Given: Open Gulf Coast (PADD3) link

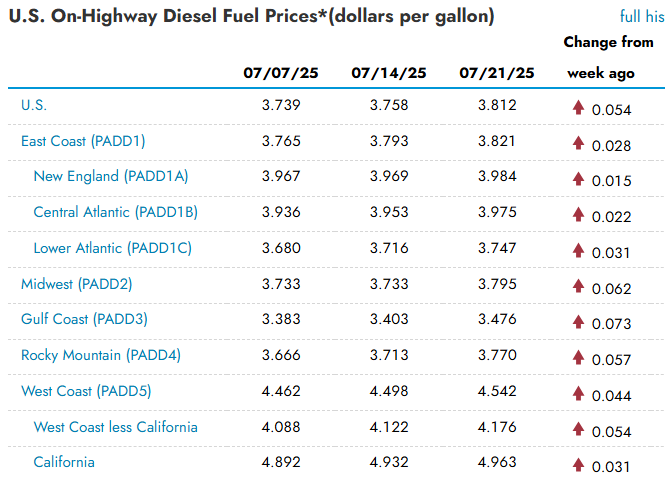Looking at the screenshot, I should [84, 319].
